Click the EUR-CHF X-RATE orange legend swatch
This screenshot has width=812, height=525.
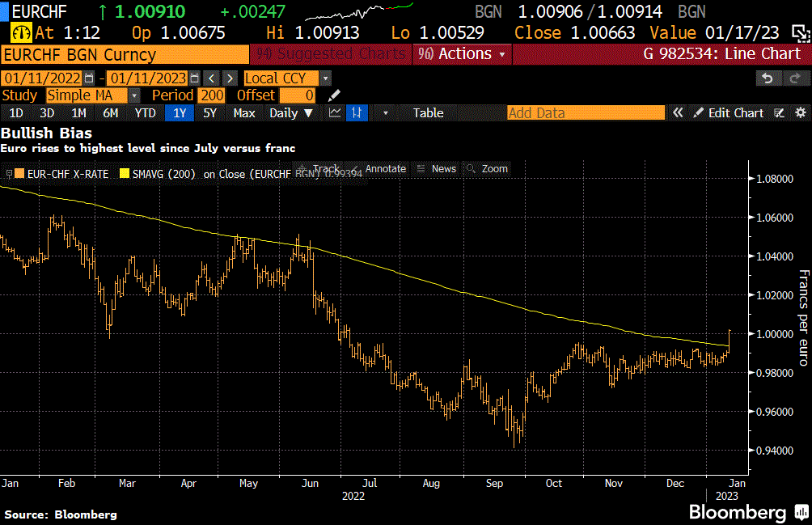(19, 173)
